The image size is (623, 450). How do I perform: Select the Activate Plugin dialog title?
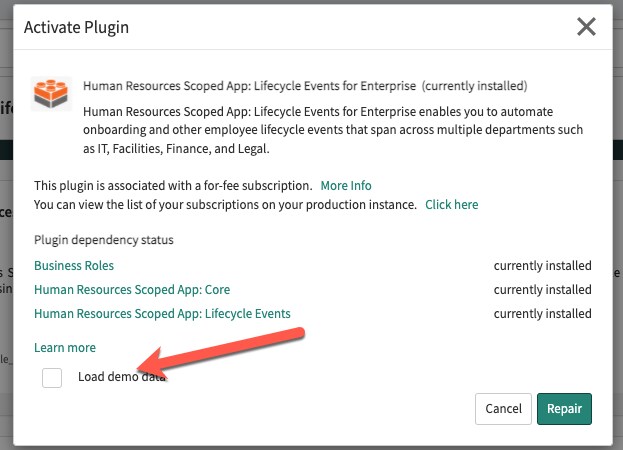(x=76, y=27)
